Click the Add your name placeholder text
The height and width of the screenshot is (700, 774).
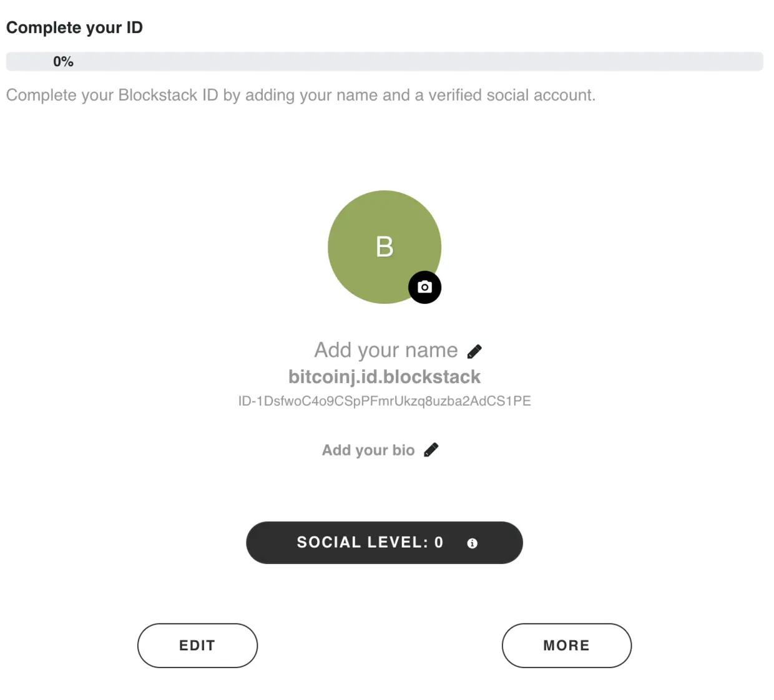[385, 350]
